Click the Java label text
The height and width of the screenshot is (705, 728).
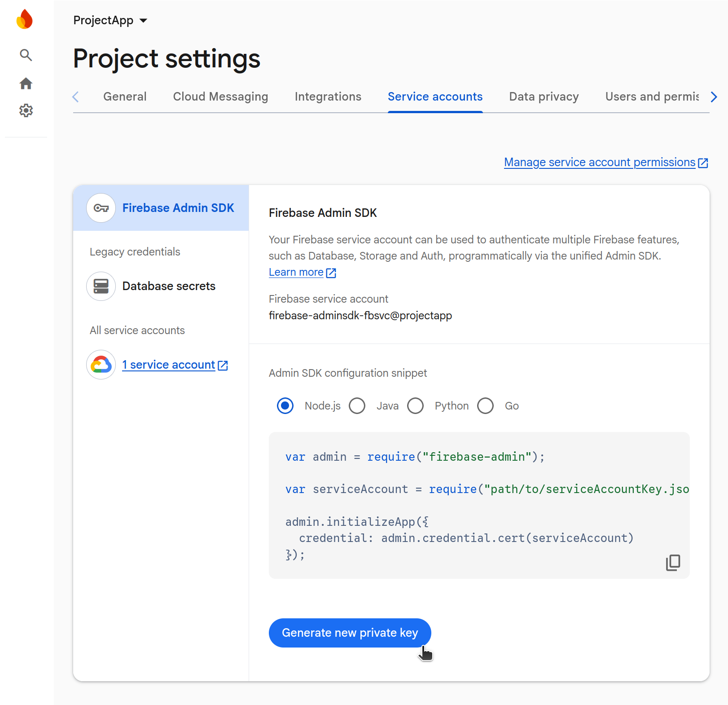388,406
